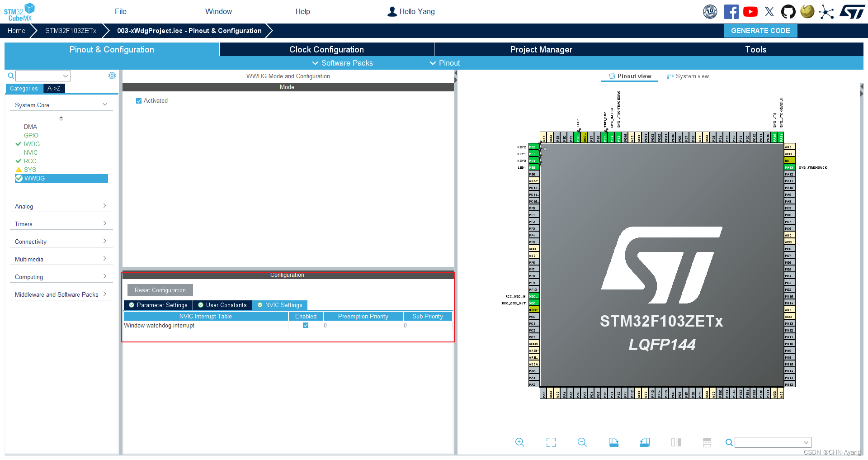The image size is (868, 460).
Task: Select GPIO in System Core list
Action: (x=31, y=136)
